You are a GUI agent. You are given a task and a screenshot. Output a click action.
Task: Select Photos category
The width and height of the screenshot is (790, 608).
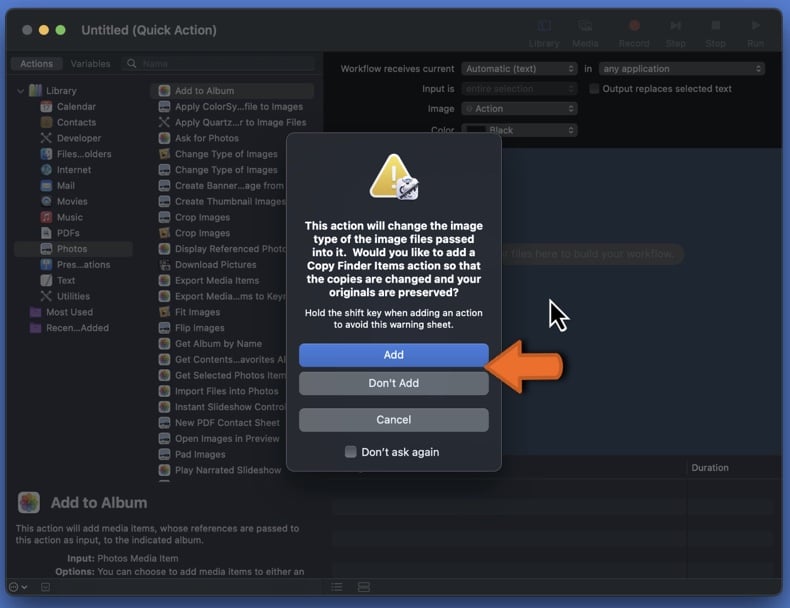click(74, 249)
